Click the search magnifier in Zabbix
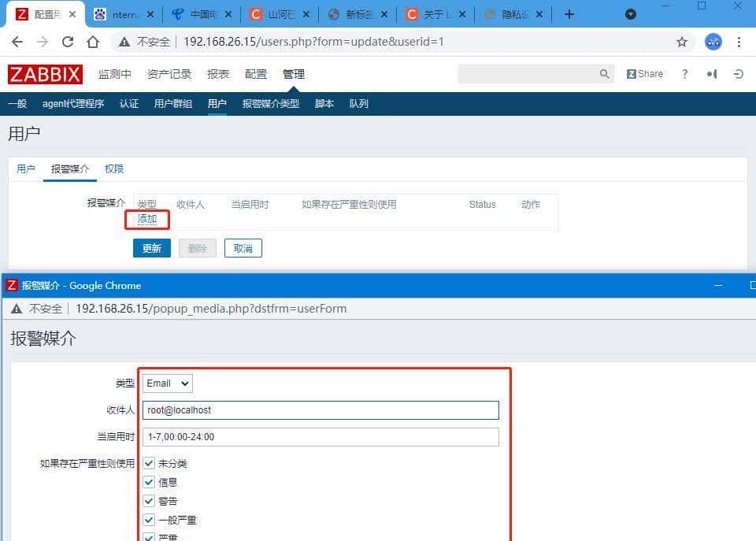The height and width of the screenshot is (541, 756). coord(604,73)
